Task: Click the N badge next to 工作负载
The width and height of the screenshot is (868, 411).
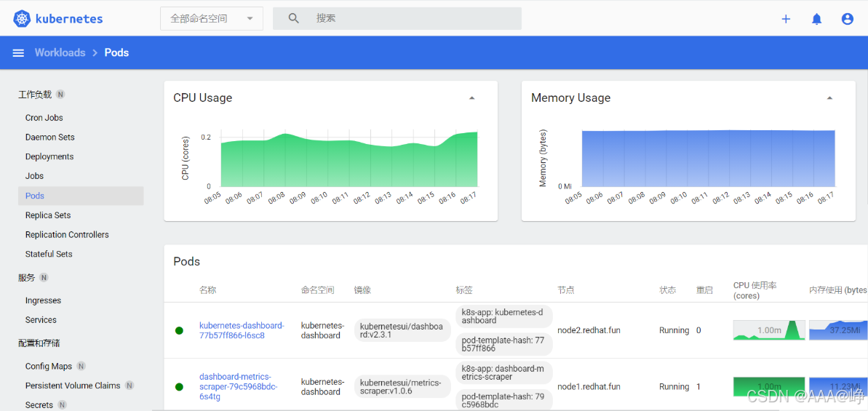Action: (x=60, y=95)
